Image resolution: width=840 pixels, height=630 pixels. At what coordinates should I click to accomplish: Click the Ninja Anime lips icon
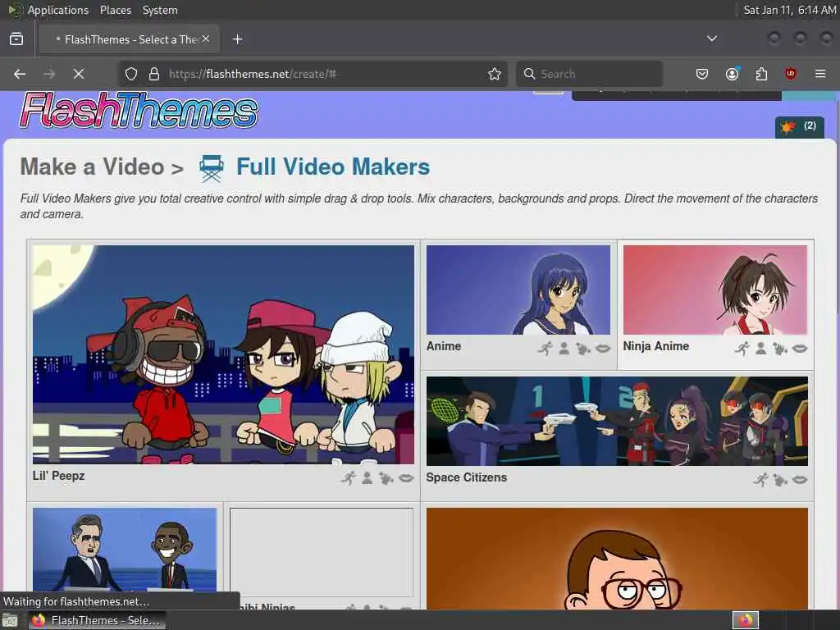[800, 349]
